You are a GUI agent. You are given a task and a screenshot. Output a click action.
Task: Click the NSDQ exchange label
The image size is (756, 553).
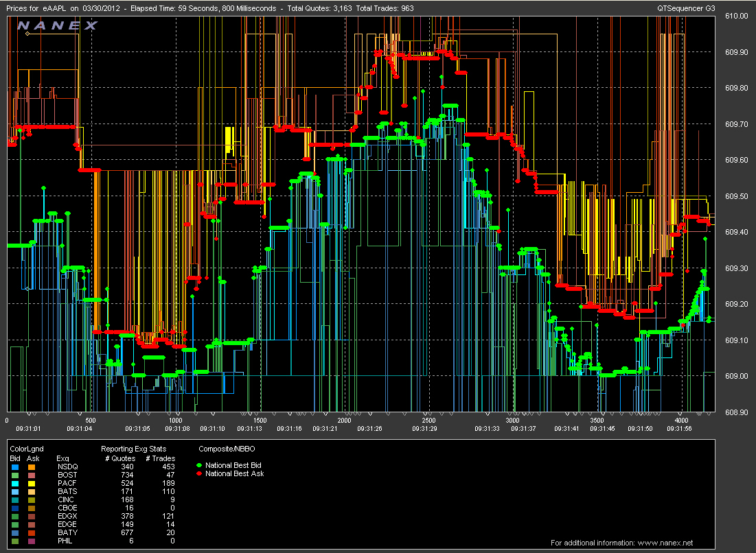point(67,467)
